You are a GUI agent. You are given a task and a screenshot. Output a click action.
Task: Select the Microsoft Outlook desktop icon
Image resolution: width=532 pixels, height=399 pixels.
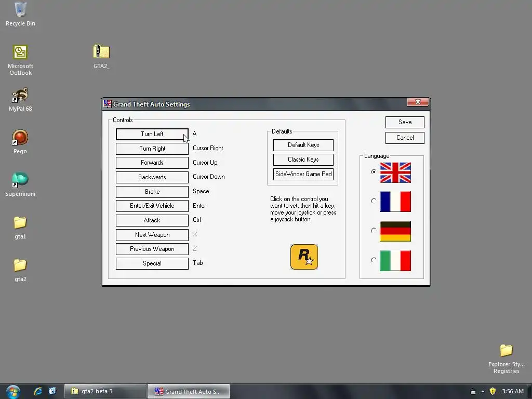tap(20, 60)
